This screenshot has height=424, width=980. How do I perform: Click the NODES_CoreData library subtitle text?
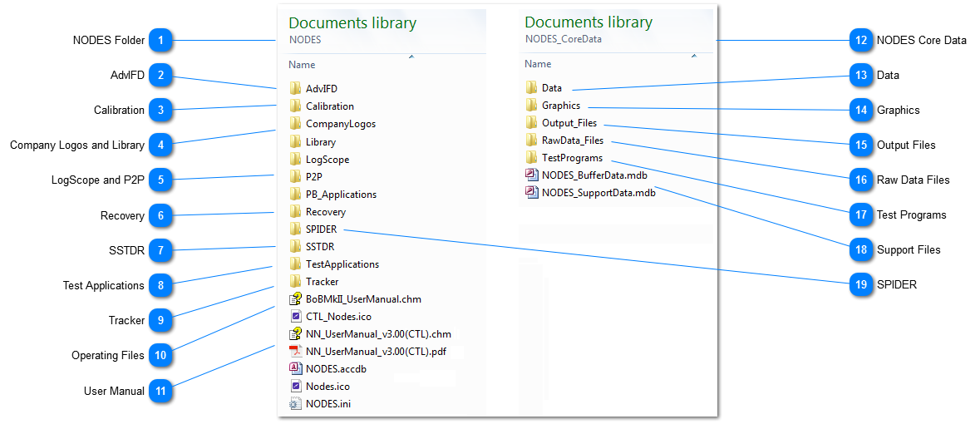564,39
